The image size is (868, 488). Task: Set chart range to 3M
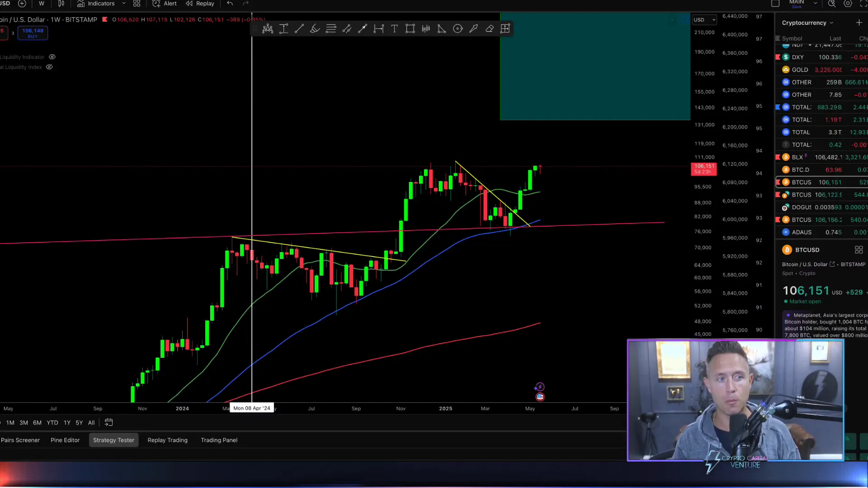pos(24,423)
